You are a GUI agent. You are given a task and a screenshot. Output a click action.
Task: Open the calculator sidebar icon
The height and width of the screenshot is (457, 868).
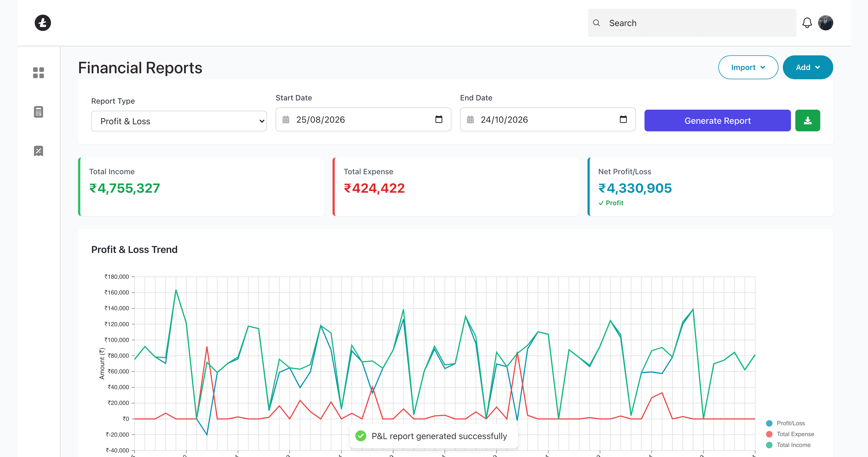pyautogui.click(x=39, y=112)
